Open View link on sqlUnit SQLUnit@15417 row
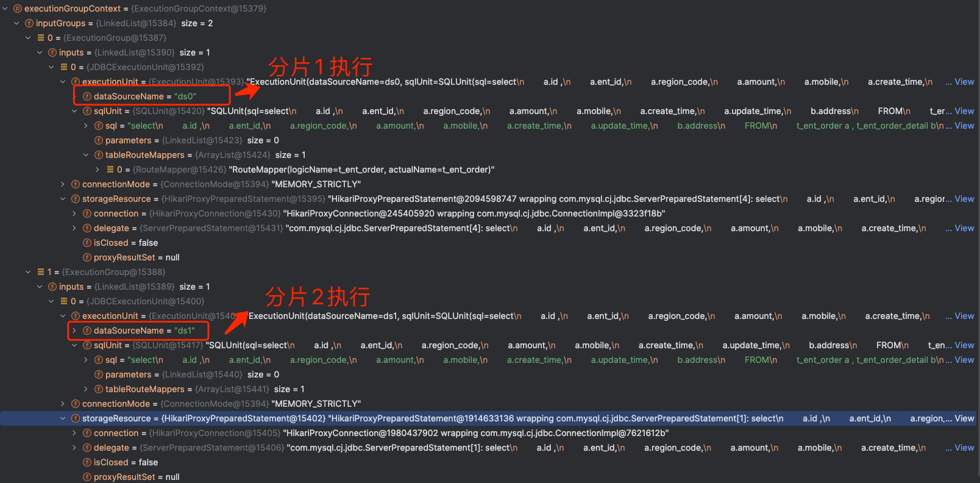 (964, 345)
